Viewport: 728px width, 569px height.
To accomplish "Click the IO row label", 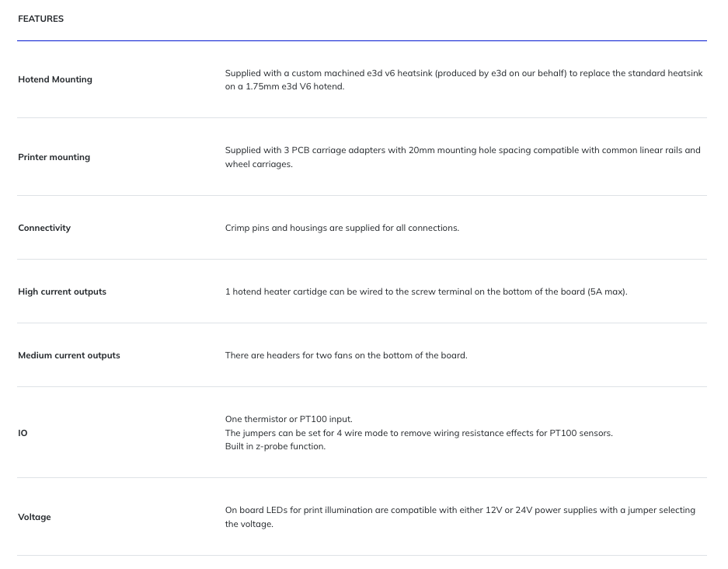I will (23, 433).
